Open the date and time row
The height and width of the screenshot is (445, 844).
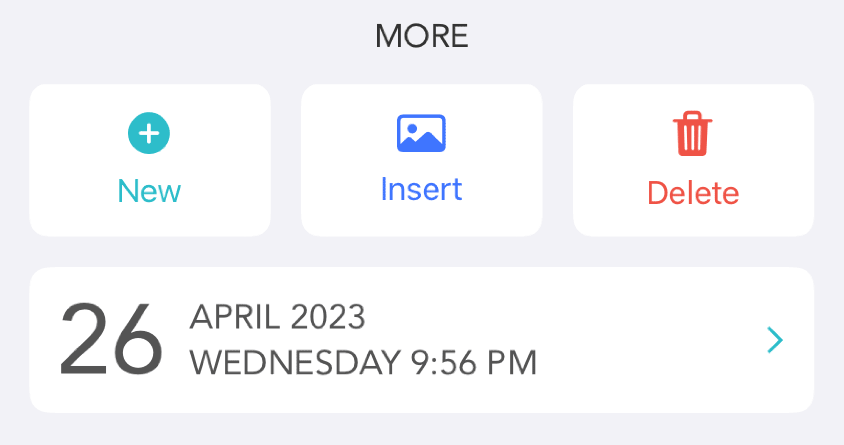click(421, 340)
